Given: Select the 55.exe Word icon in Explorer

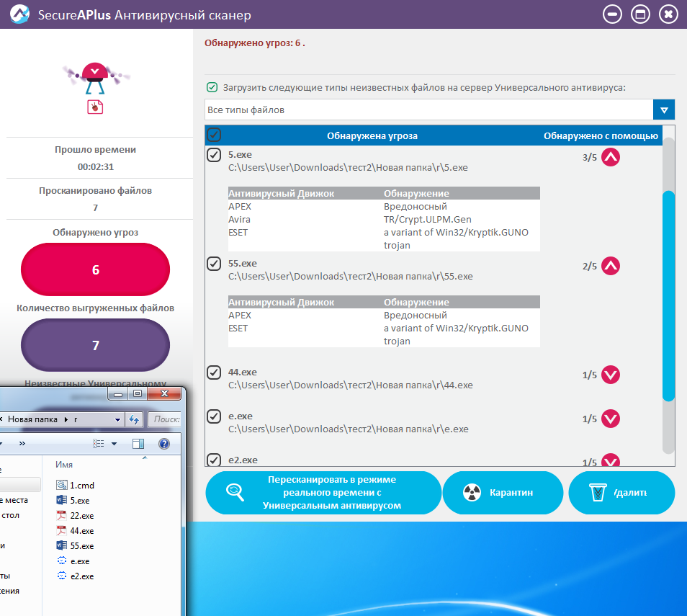Looking at the screenshot, I should pyautogui.click(x=62, y=546).
